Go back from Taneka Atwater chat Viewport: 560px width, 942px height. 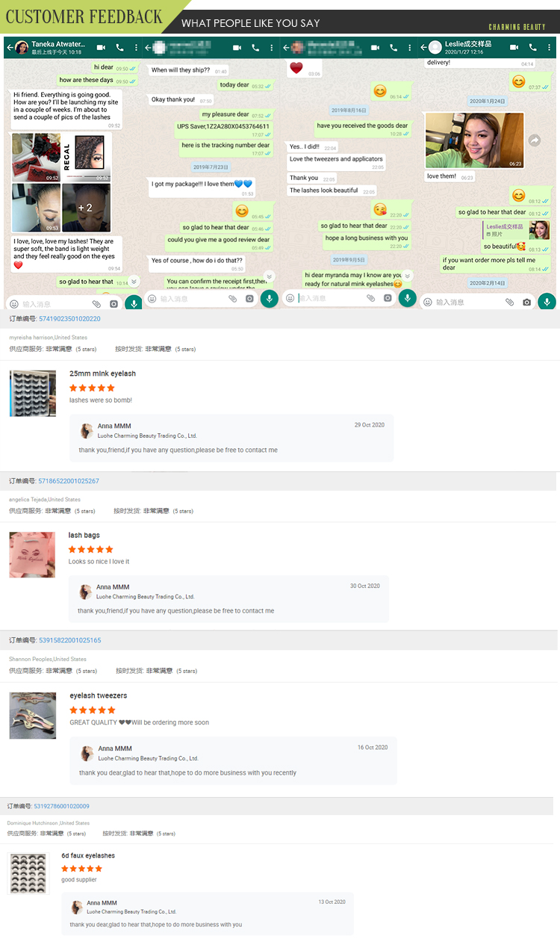(x=9, y=48)
